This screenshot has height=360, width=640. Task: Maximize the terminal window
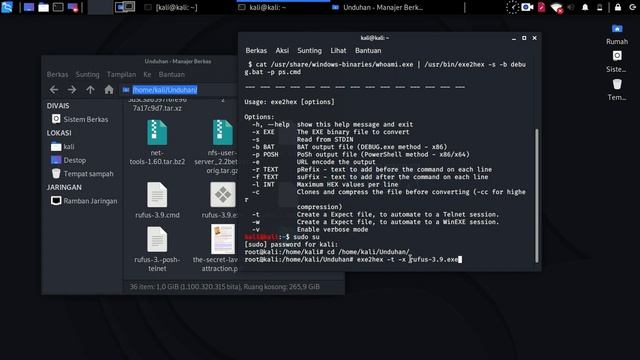(524, 38)
